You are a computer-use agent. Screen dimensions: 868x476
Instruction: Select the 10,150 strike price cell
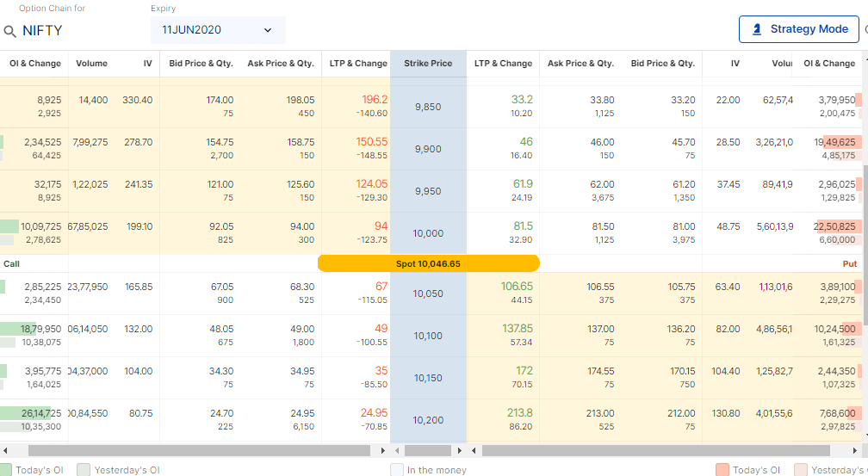428,378
